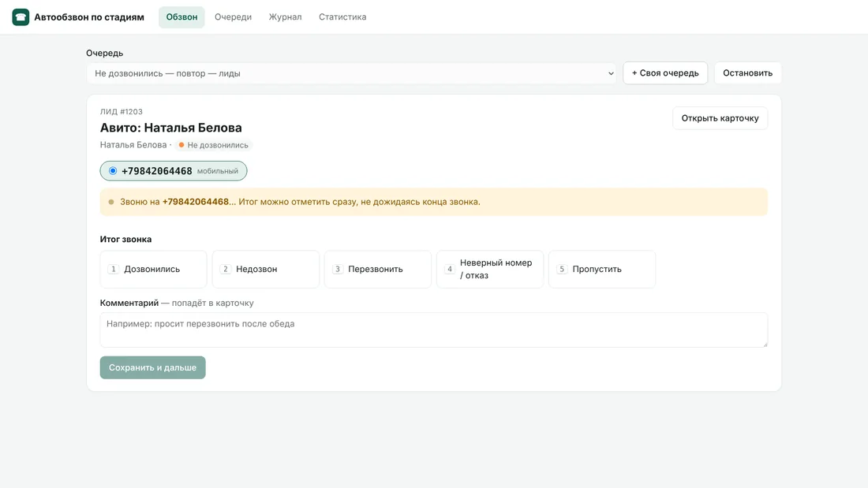Viewport: 868px width, 488px height.
Task: Select the +79842064468 mobile number radio button
Action: [x=113, y=171]
